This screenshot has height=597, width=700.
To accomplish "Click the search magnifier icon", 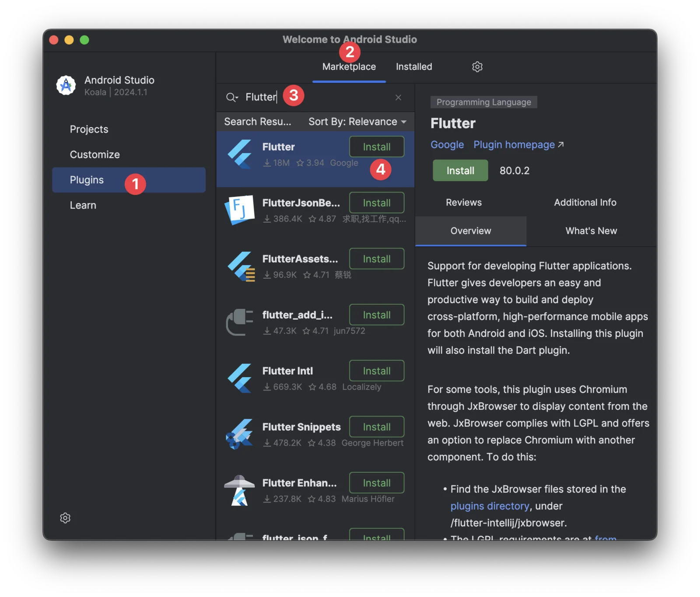I will click(x=231, y=97).
